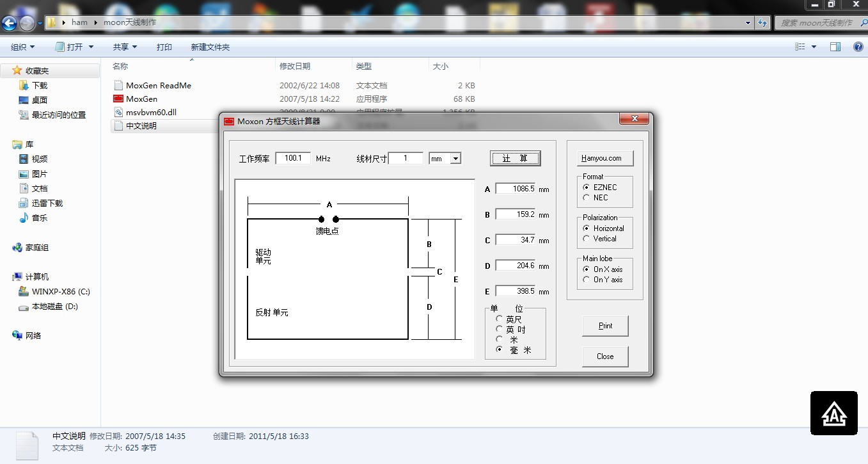The width and height of the screenshot is (868, 464).
Task: Click the Hamyou.com button
Action: pos(604,157)
